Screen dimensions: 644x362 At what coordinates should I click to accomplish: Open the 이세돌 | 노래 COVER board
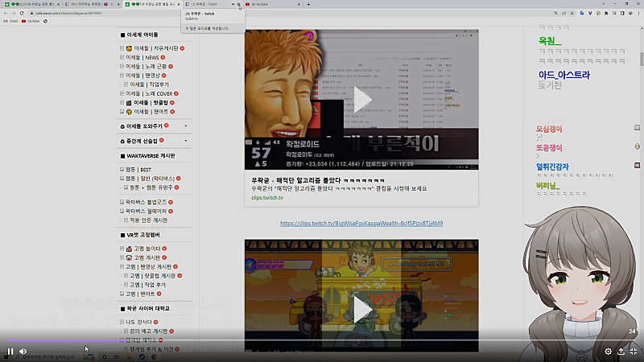click(149, 93)
